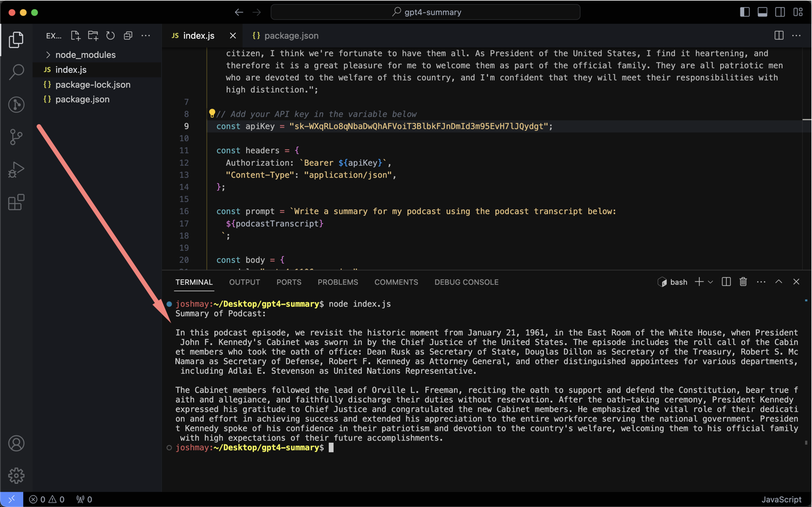Close the index.js tab
Viewport: 812px width, 507px height.
(x=232, y=36)
